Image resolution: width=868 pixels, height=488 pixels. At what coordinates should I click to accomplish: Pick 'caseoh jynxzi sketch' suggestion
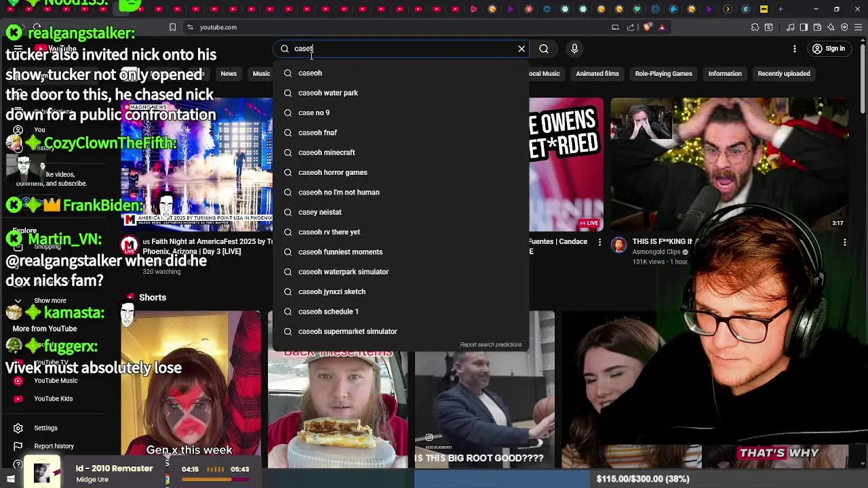click(x=401, y=291)
